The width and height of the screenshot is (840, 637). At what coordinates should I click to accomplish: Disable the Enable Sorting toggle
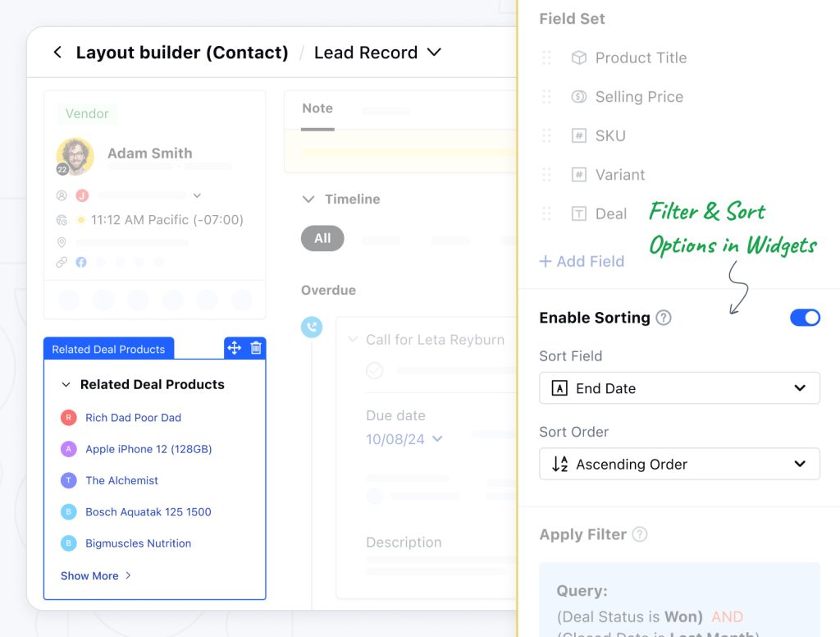click(805, 318)
